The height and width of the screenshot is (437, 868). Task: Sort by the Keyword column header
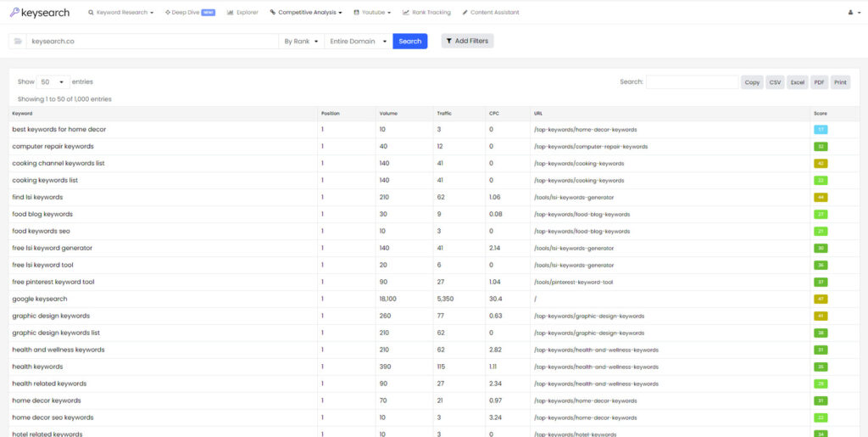click(x=164, y=114)
